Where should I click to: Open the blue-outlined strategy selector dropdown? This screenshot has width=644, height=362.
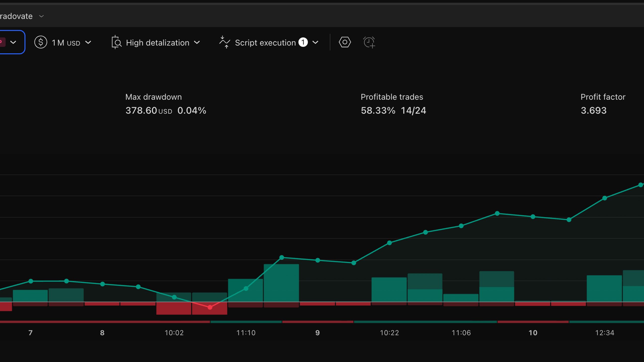[12, 42]
